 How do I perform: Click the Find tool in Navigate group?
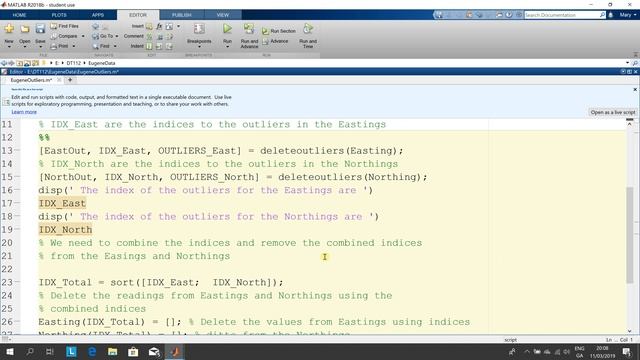(101, 47)
